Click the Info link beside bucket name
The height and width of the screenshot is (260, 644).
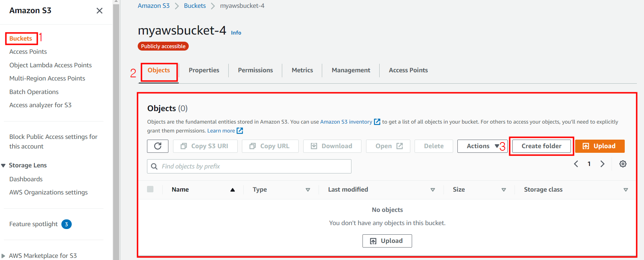(x=236, y=33)
